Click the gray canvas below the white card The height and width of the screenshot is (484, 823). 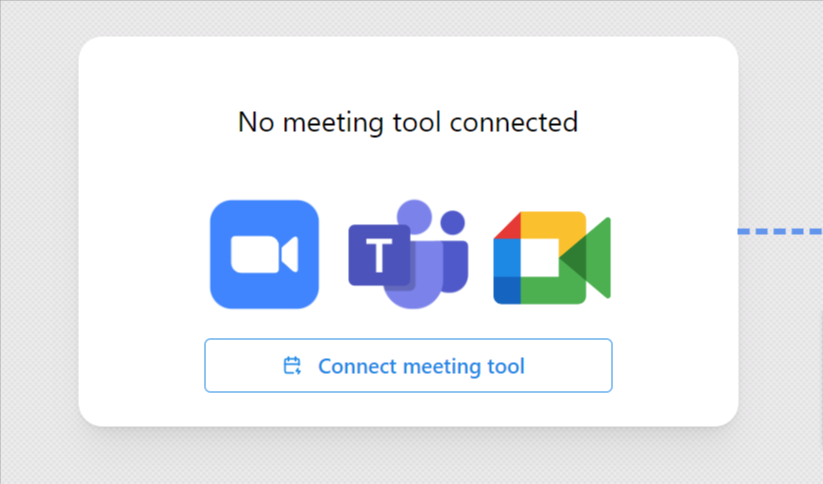coord(408,458)
